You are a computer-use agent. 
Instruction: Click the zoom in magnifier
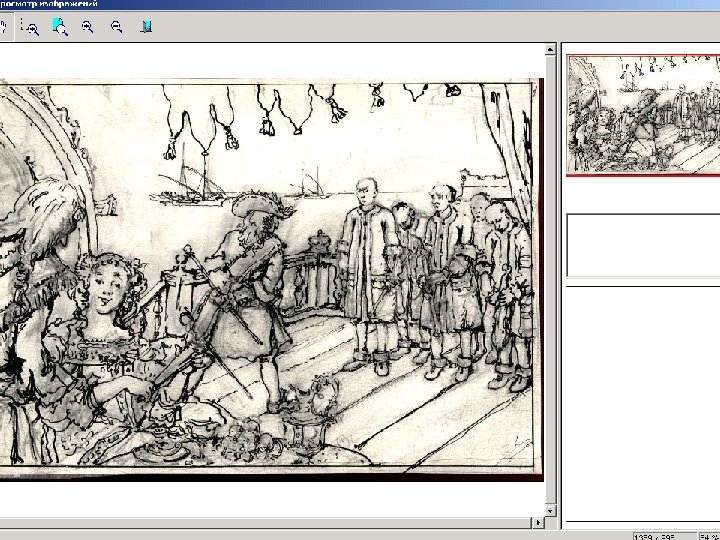click(x=87, y=27)
